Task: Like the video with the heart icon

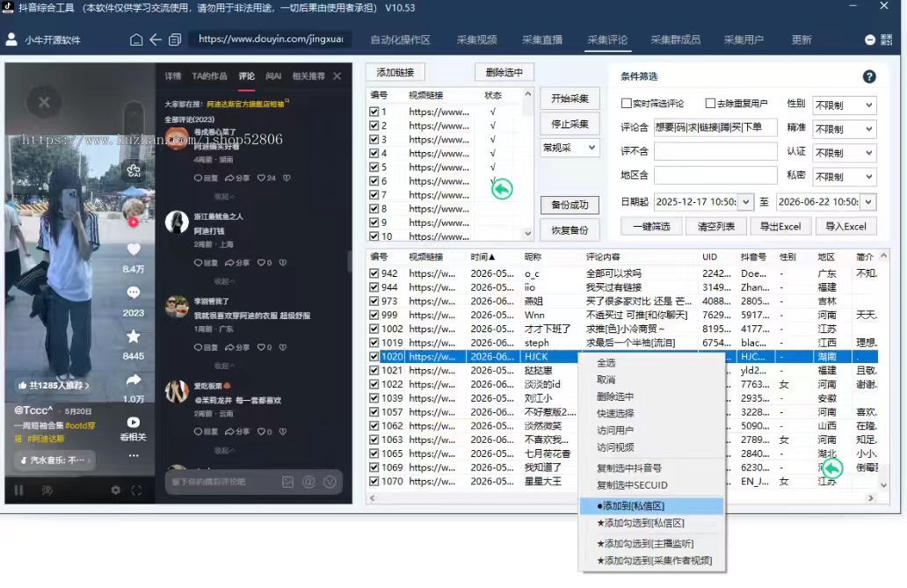Action: point(134,250)
